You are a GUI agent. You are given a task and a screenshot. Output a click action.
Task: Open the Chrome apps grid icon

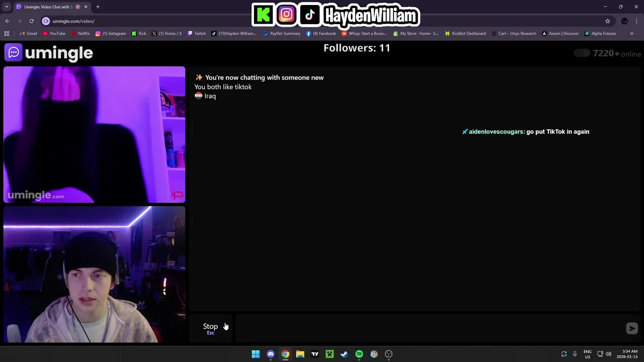click(7, 34)
